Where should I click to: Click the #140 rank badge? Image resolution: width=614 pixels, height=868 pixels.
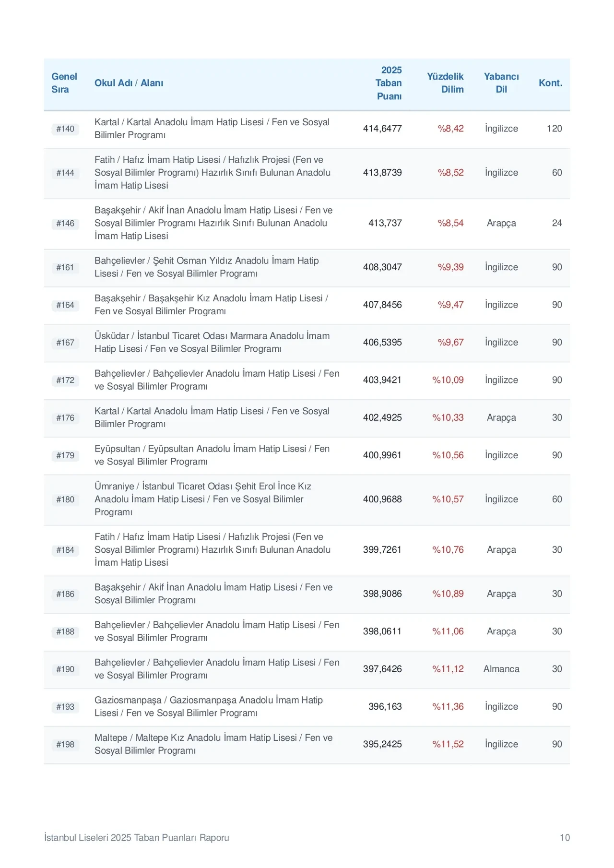pos(65,129)
